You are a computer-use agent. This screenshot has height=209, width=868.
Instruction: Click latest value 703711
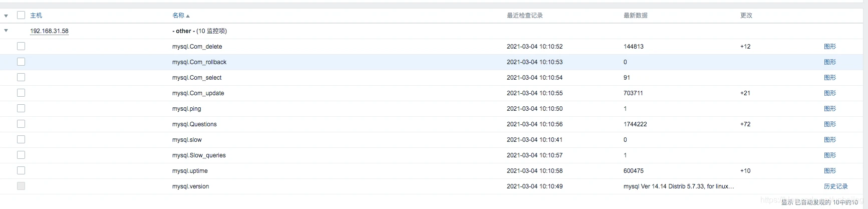pyautogui.click(x=633, y=93)
